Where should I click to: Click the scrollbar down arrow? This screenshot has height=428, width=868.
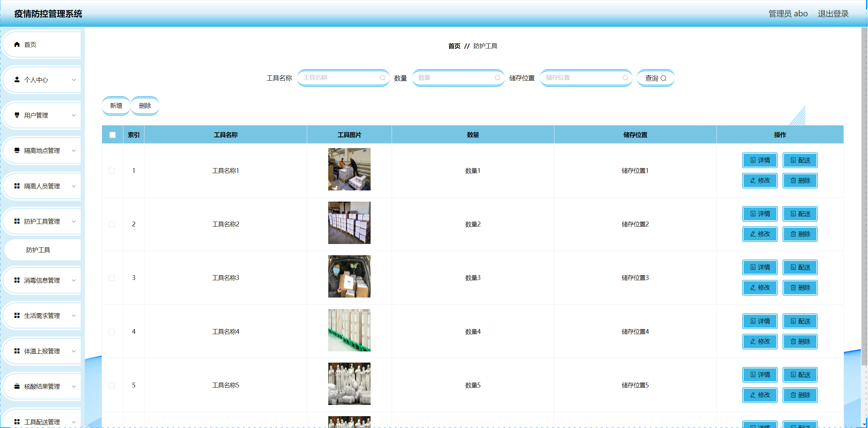click(x=864, y=424)
